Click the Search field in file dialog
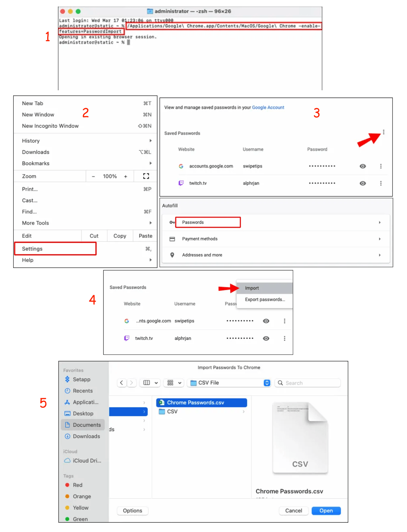Screen dimensions: 407x532 tap(308, 383)
